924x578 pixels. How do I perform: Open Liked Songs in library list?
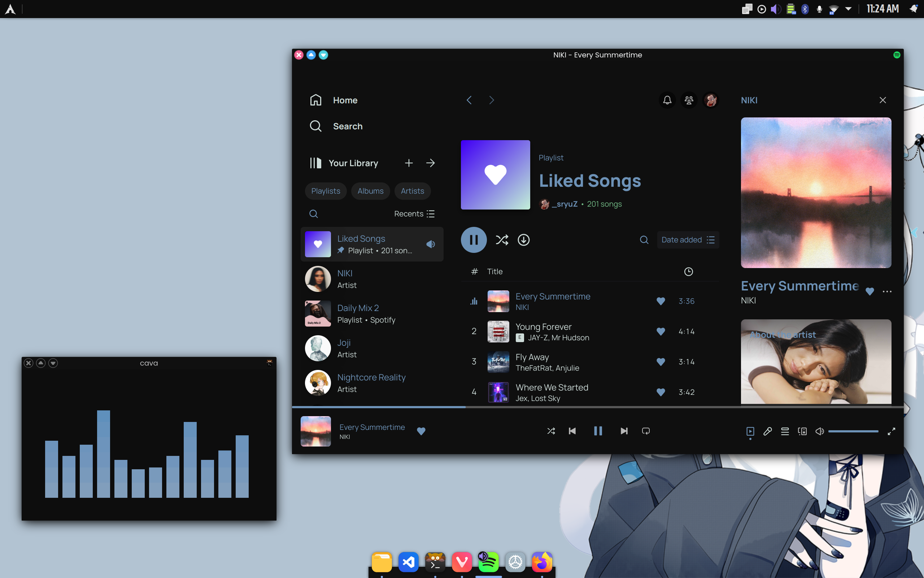[x=372, y=244]
